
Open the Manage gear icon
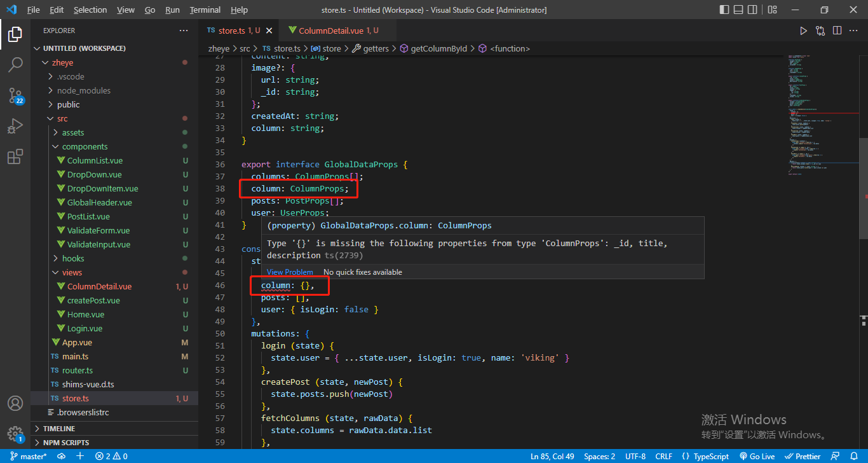pyautogui.click(x=15, y=434)
